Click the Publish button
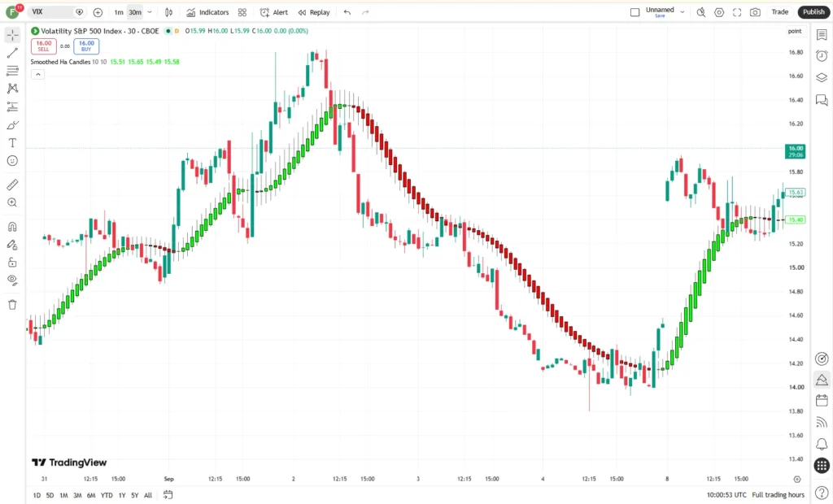The height and width of the screenshot is (504, 833). pos(813,11)
